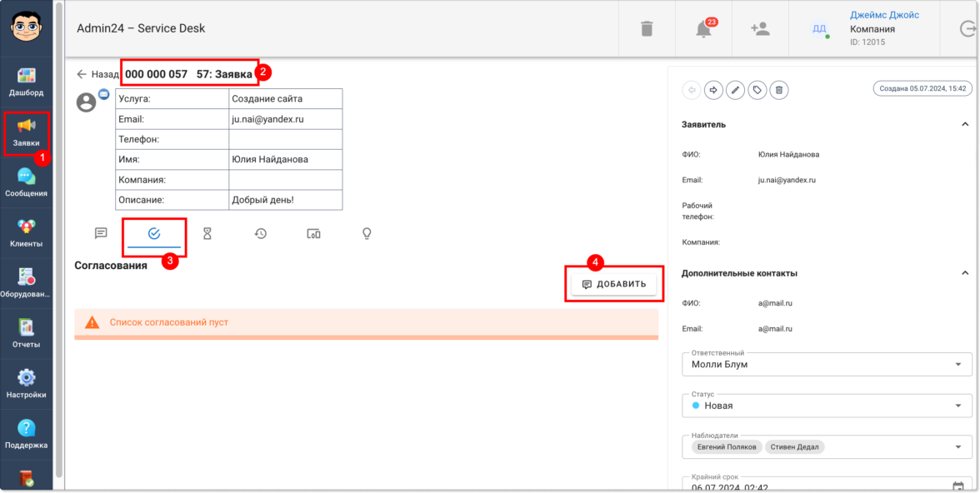The width and height of the screenshot is (980, 493).
Task: Click the trash icon in the header
Action: [647, 29]
